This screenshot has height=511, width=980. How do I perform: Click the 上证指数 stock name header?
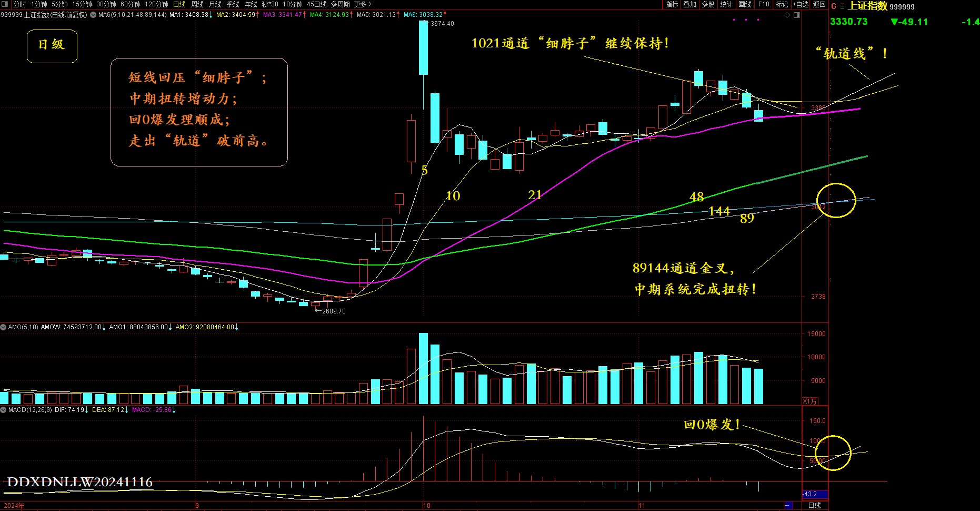pos(868,6)
